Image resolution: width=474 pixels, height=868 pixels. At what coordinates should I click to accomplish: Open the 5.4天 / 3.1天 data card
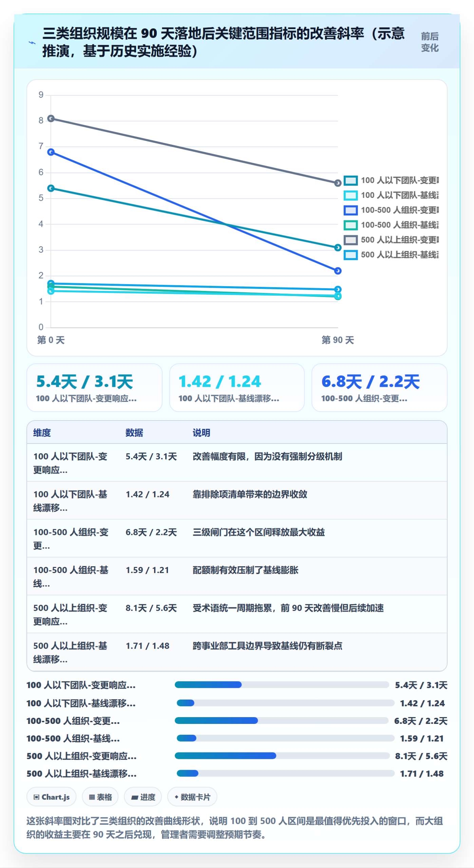[94, 388]
